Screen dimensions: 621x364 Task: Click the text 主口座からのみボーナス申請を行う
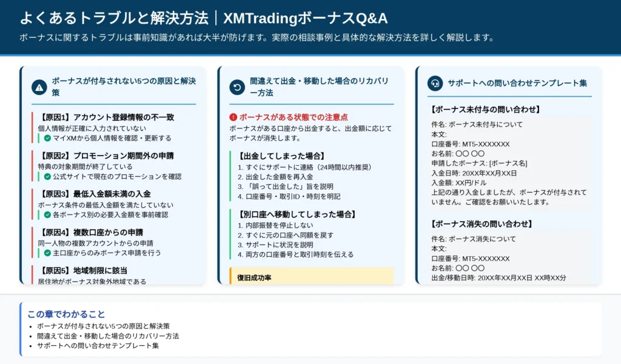tap(107, 253)
